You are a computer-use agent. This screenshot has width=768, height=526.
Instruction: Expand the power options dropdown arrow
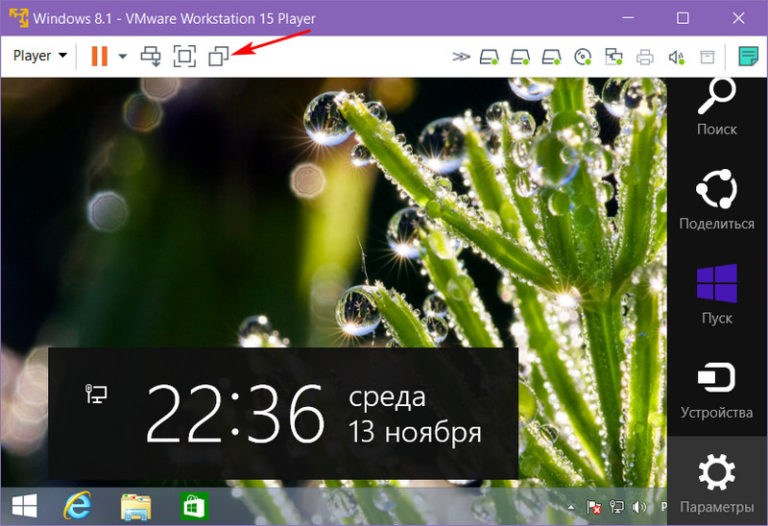[122, 57]
